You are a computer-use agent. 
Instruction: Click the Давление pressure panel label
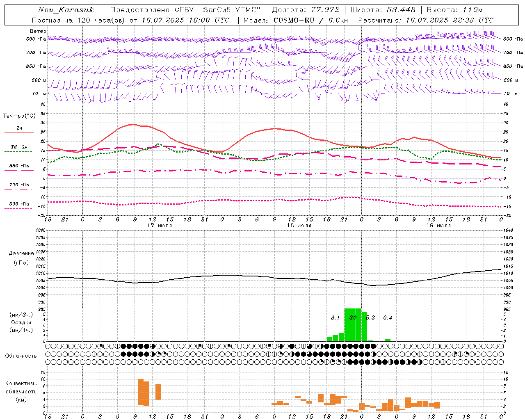(21, 253)
